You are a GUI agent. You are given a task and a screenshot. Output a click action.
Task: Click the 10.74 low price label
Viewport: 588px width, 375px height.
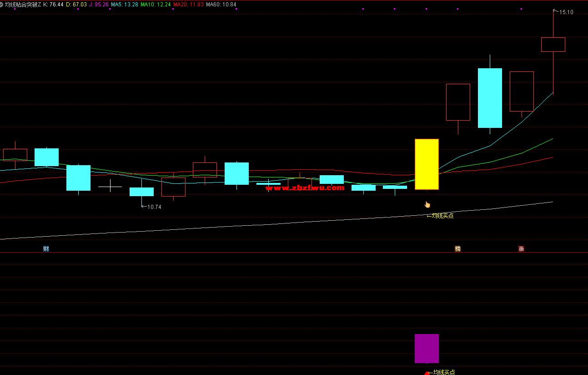(154, 207)
